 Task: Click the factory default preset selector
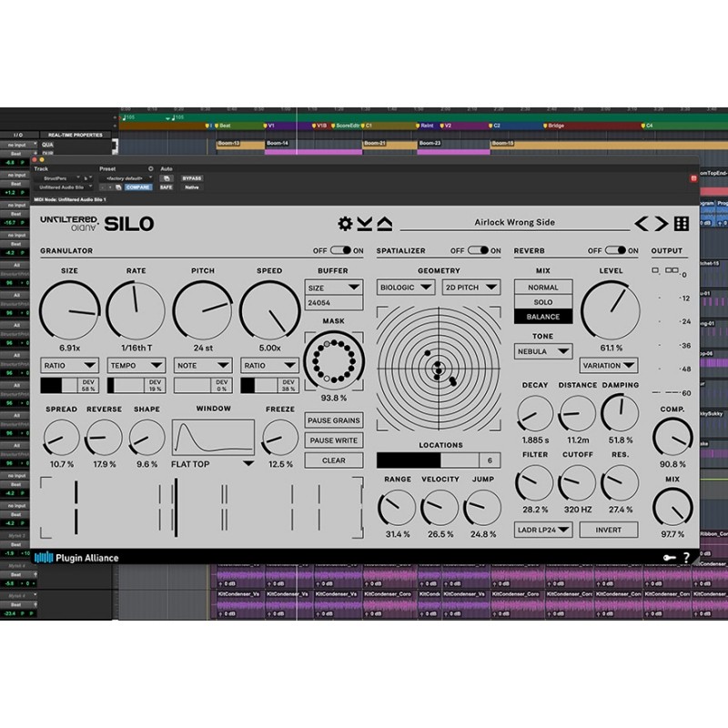click(126, 178)
